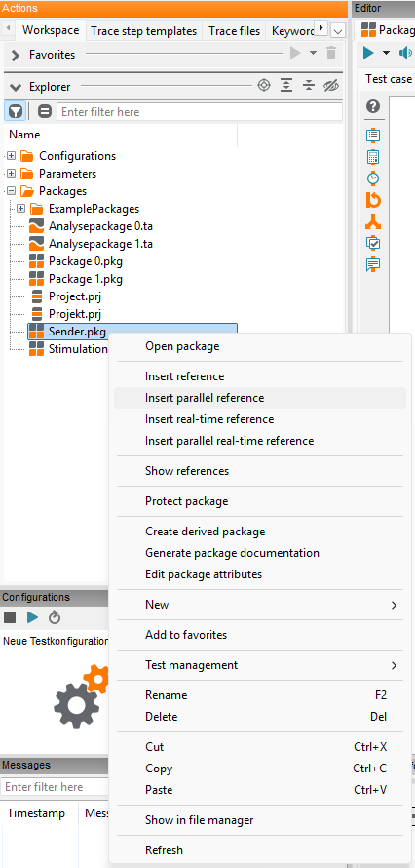Click the expand all icon in Explorer header
415x868 pixels.
[286, 85]
